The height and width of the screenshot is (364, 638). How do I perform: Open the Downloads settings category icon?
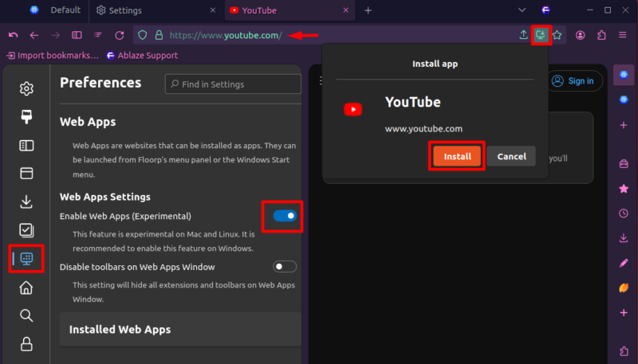click(x=26, y=202)
